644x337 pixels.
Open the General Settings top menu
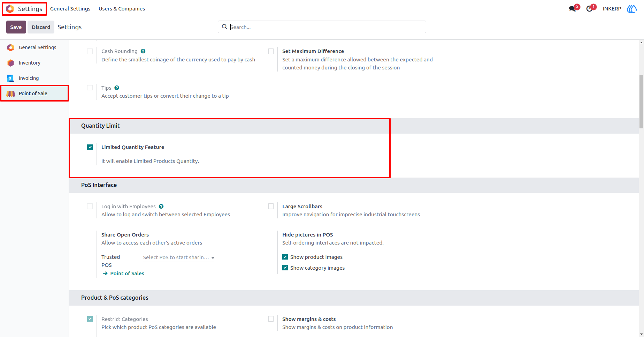[x=70, y=9]
